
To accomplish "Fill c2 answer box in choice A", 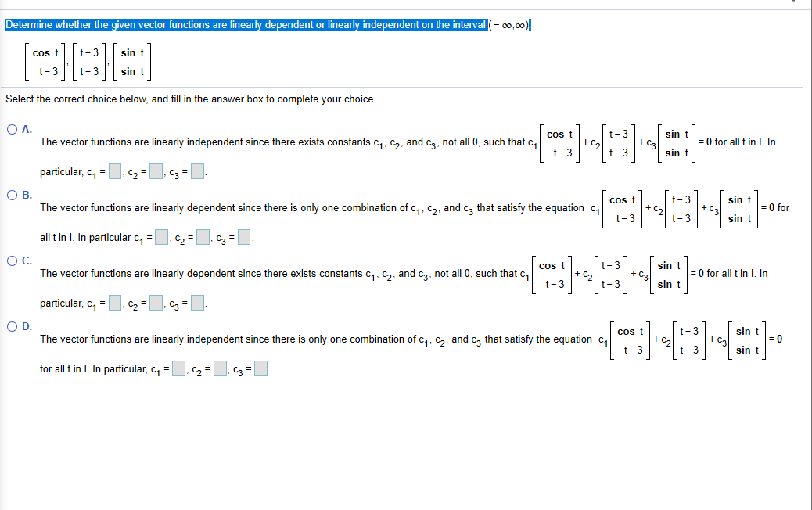I will coord(156,171).
